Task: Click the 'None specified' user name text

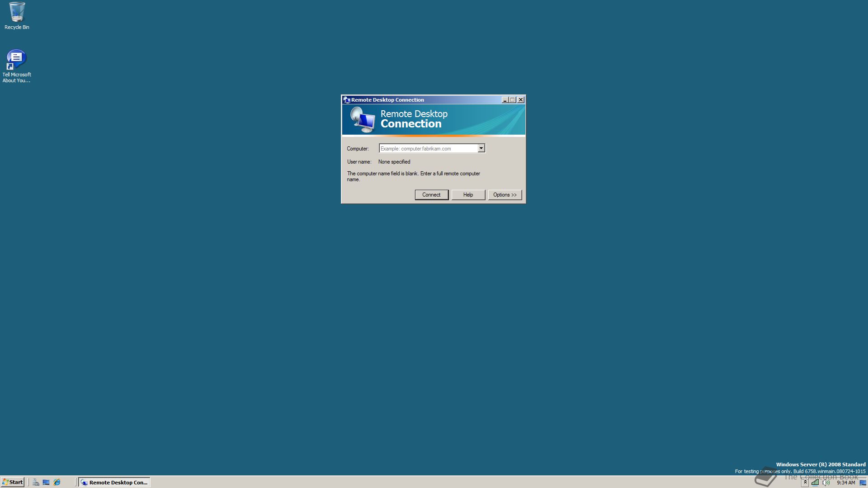Action: (x=394, y=162)
